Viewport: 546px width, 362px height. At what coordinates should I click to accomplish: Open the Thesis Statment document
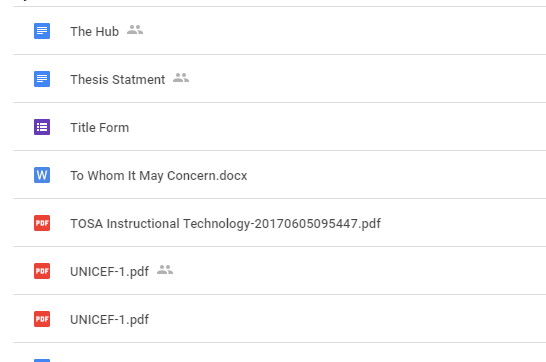118,80
